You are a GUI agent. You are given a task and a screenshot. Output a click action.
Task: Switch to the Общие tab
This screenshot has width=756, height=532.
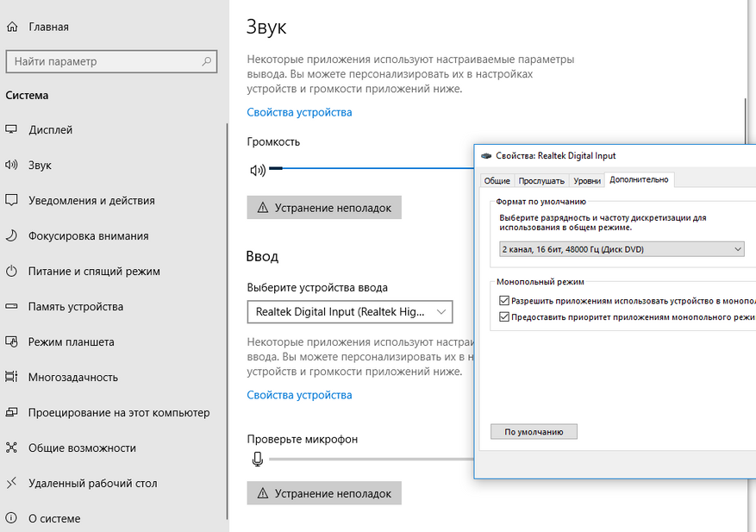[x=497, y=180]
